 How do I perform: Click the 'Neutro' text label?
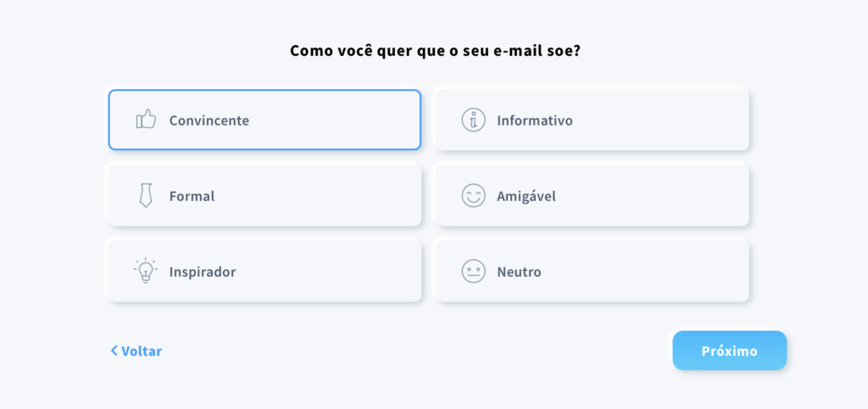520,272
